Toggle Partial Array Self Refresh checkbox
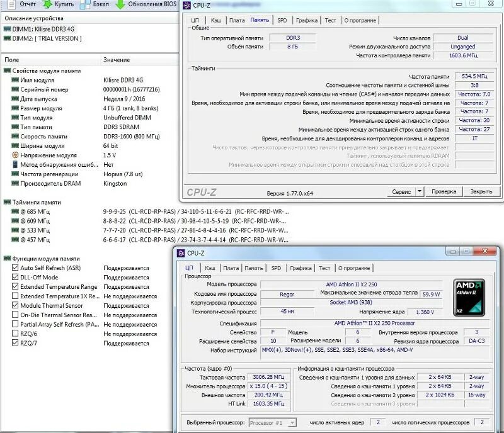This screenshot has width=504, height=433. tap(14, 323)
